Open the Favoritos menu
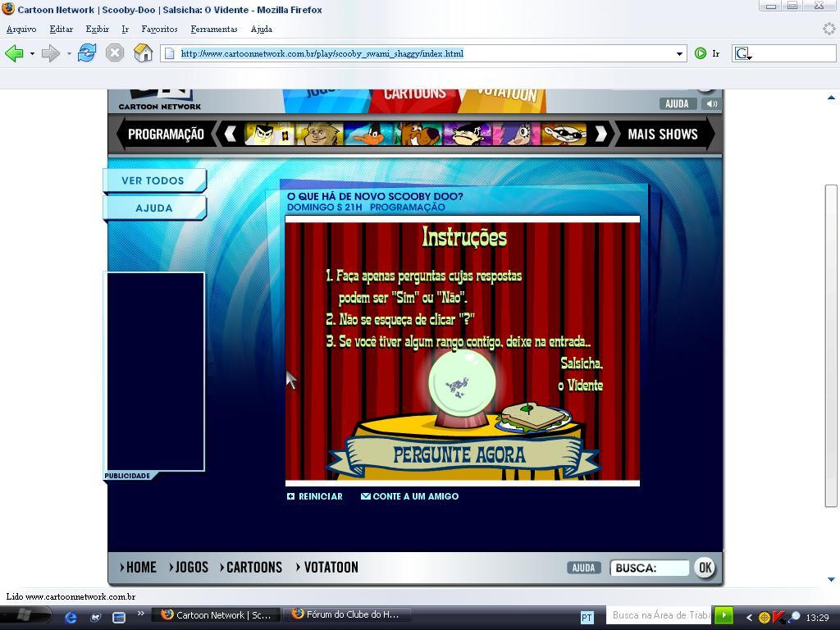This screenshot has height=630, width=840. point(159,29)
